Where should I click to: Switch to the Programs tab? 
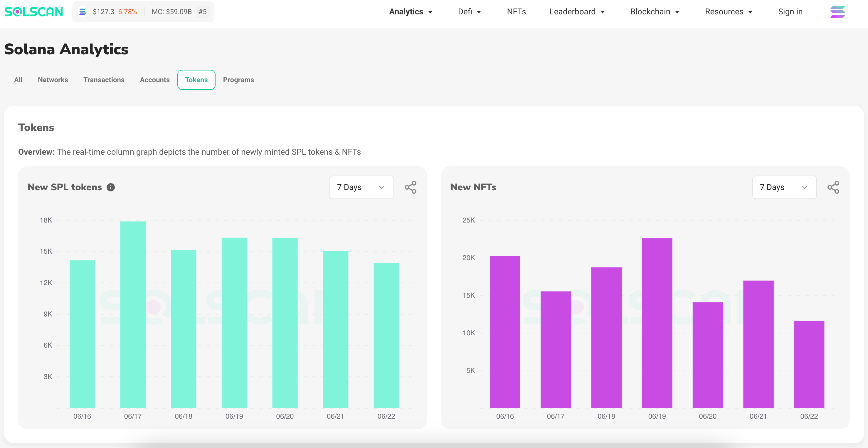pos(238,80)
